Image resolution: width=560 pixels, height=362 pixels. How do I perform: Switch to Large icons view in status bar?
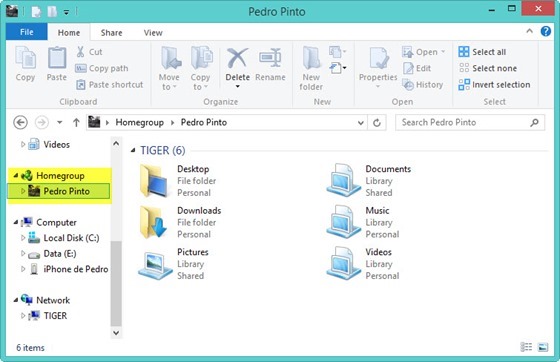pos(543,347)
